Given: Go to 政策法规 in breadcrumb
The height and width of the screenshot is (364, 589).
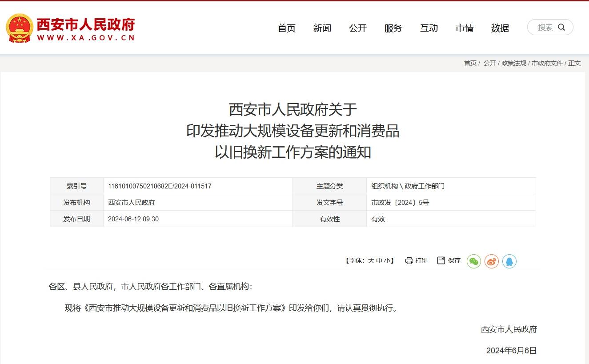Looking at the screenshot, I should pyautogui.click(x=514, y=63).
